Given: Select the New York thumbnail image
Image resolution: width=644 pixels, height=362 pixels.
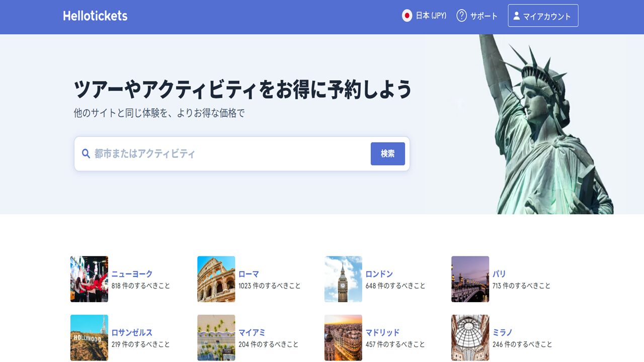Looking at the screenshot, I should (x=89, y=279).
